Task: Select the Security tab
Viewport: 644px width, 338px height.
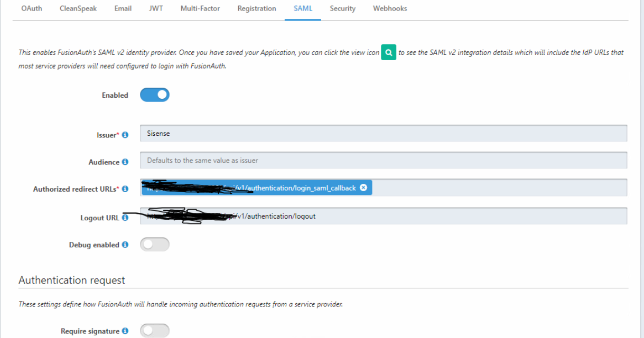Action: [342, 8]
